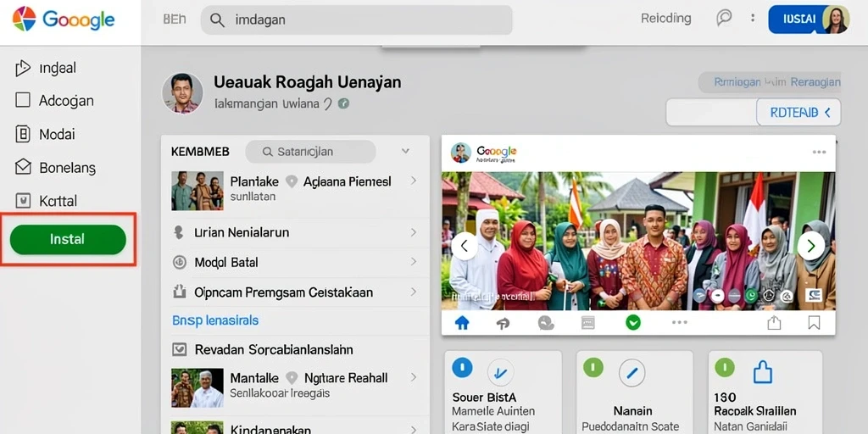This screenshot has height=434, width=868.
Task: Open Adcogan in the sidebar
Action: point(66,101)
